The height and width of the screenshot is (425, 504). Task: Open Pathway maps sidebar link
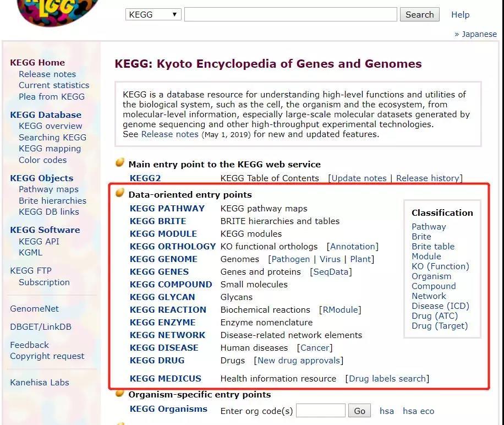click(x=48, y=189)
